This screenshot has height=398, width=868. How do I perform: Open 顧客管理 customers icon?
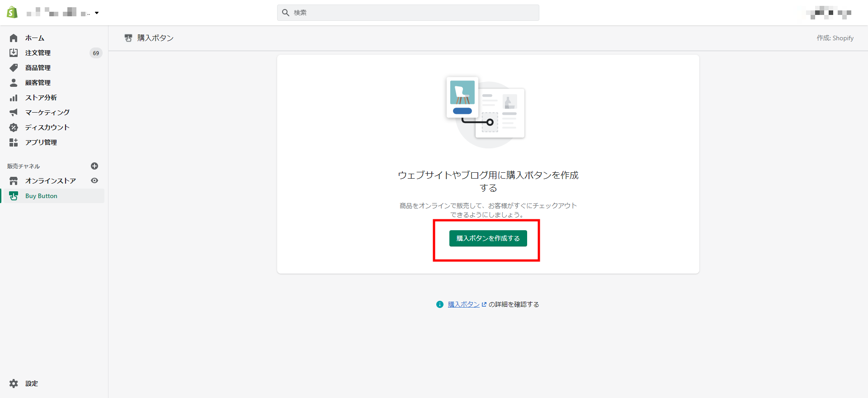[x=14, y=83]
